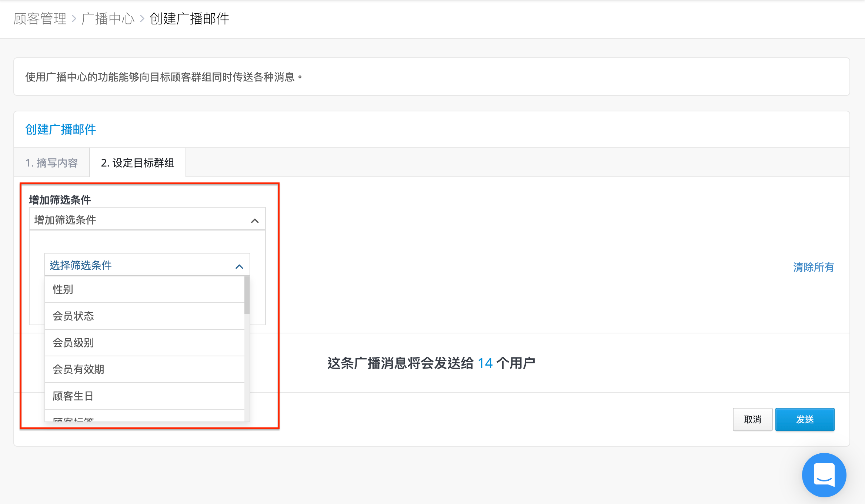Click the 取消 button
Screen dimensions: 865x504
pos(752,419)
